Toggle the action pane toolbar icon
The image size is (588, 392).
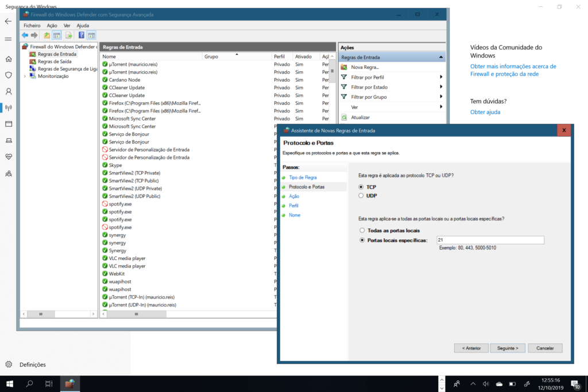point(91,35)
